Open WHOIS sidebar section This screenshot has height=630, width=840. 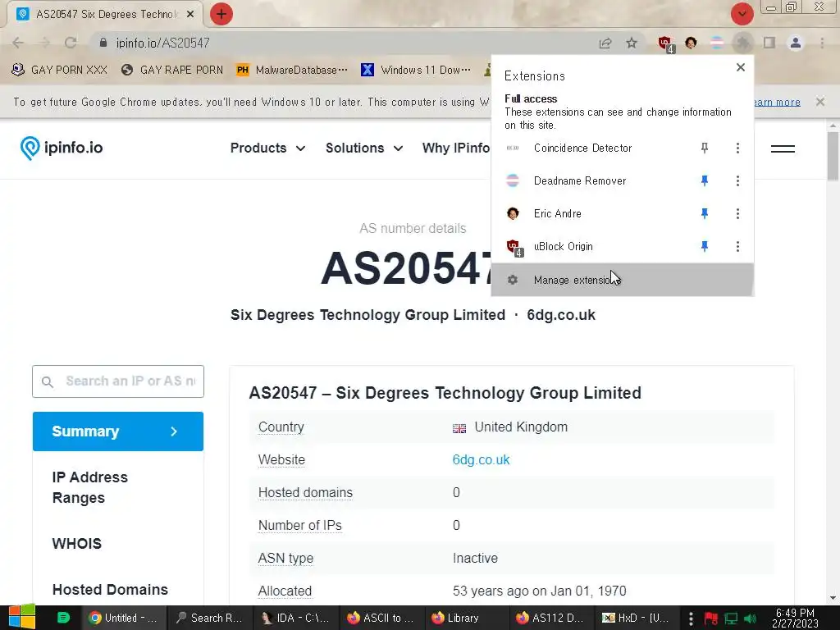click(76, 543)
